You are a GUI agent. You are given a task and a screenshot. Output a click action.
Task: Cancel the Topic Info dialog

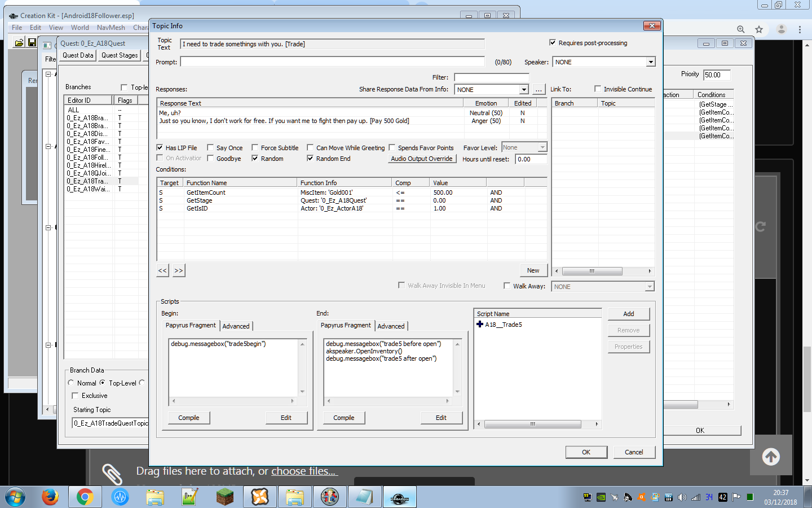click(634, 452)
